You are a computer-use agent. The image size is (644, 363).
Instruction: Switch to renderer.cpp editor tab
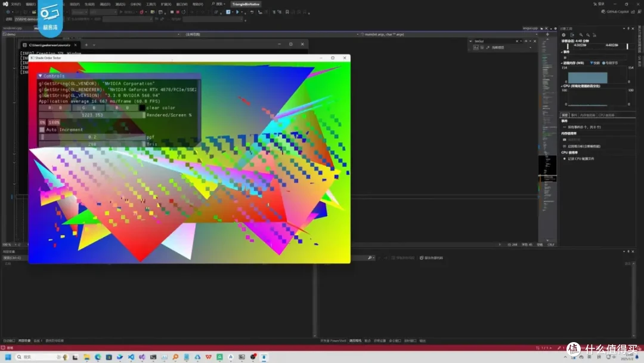tap(13, 28)
